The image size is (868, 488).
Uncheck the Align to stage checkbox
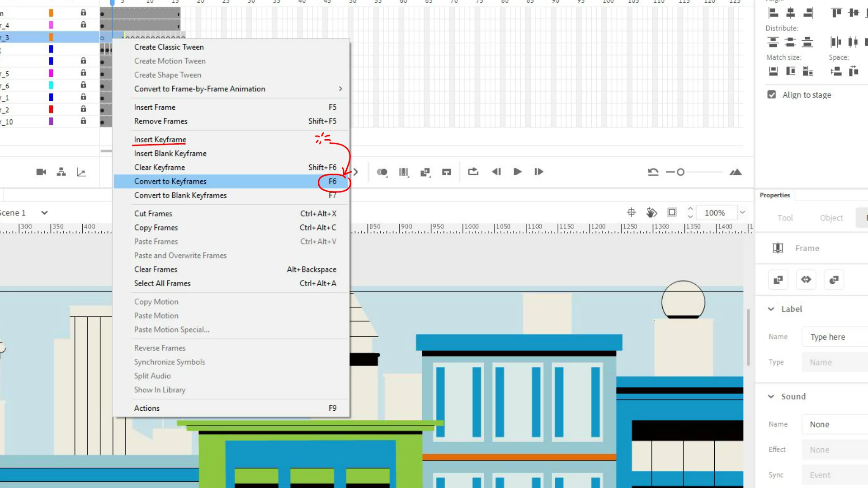(772, 95)
